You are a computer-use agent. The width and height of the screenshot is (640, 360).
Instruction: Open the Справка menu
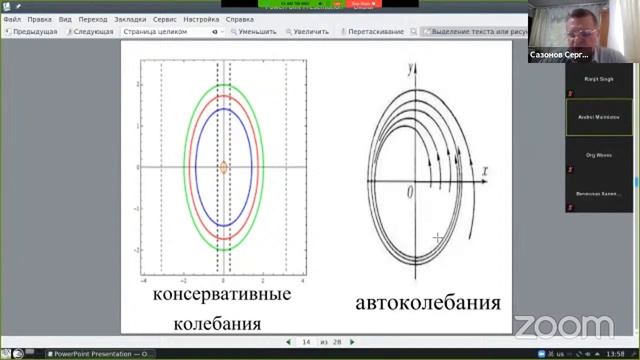(x=240, y=19)
